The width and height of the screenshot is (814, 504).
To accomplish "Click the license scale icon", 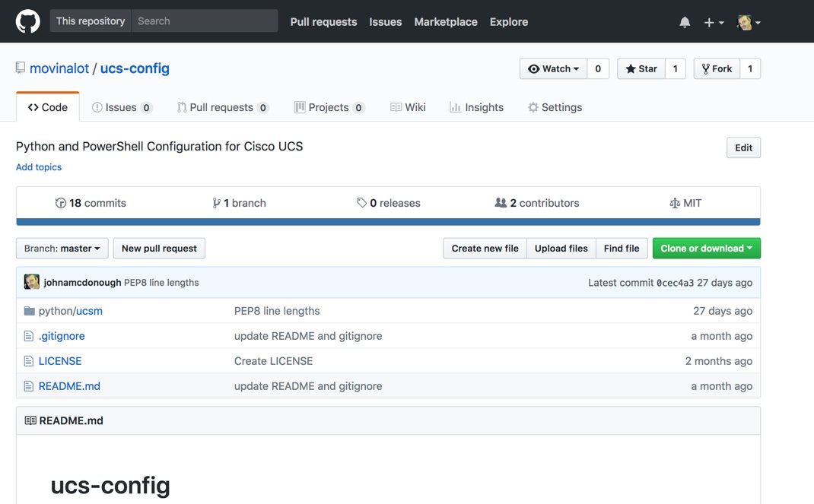I will click(x=675, y=203).
